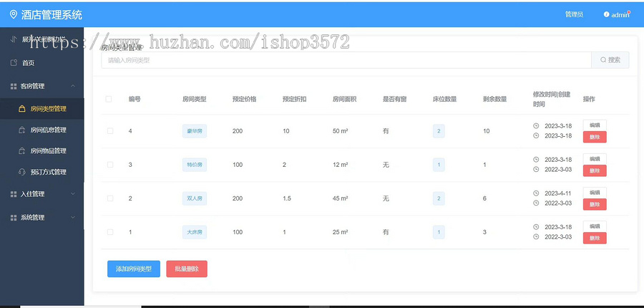
Task: Click the 入住管理 grid icon
Action: 14,194
